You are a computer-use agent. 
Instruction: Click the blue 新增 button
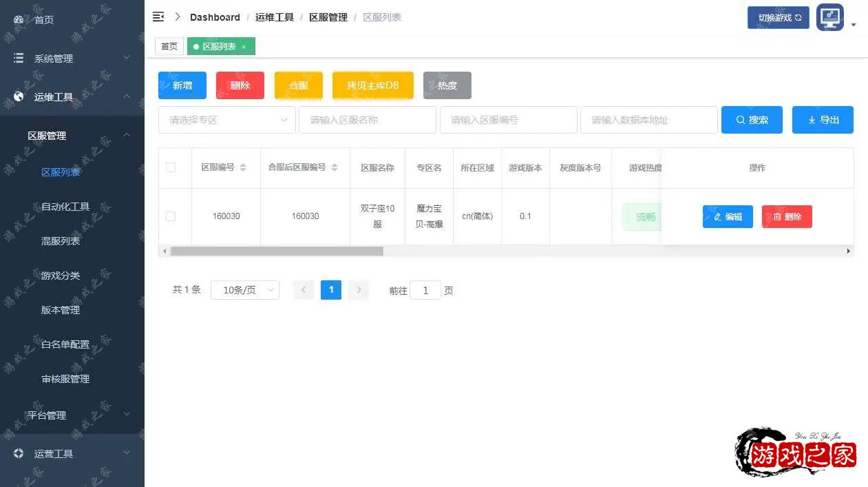pyautogui.click(x=182, y=85)
